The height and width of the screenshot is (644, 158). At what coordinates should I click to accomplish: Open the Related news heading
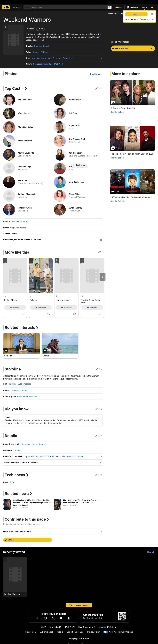[x=18, y=493]
